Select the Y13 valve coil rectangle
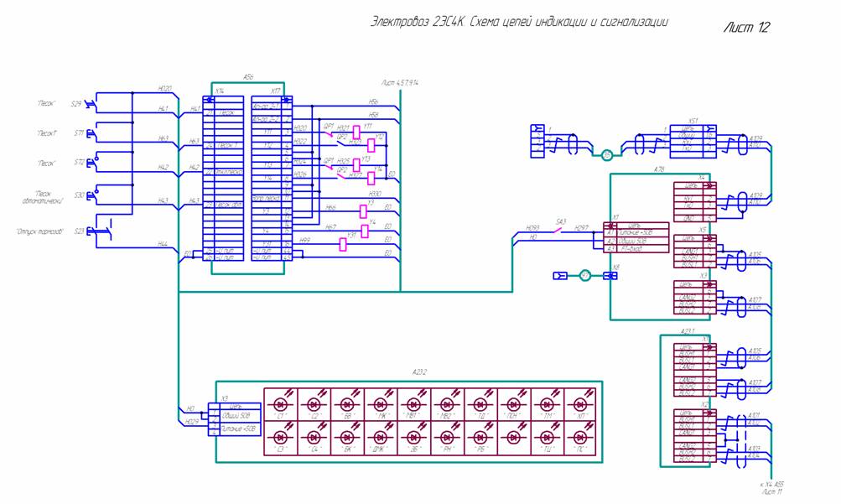The height and width of the screenshot is (504, 841). tap(356, 164)
